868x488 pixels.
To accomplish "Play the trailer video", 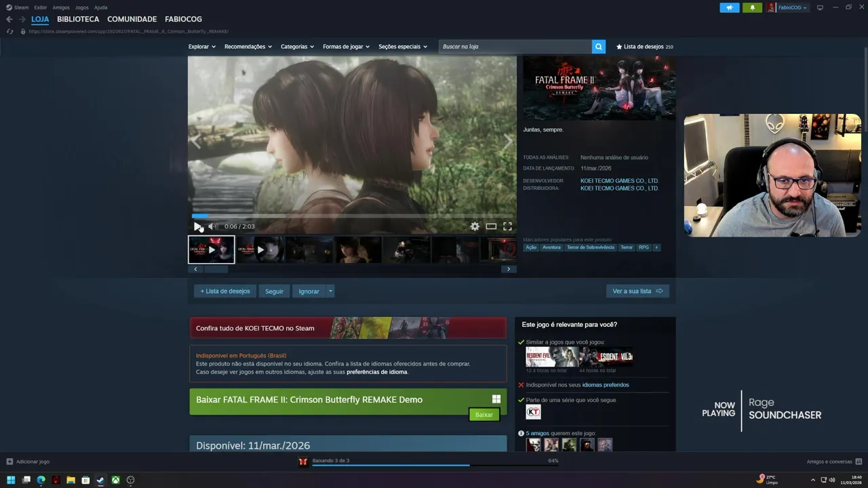I will tap(197, 226).
